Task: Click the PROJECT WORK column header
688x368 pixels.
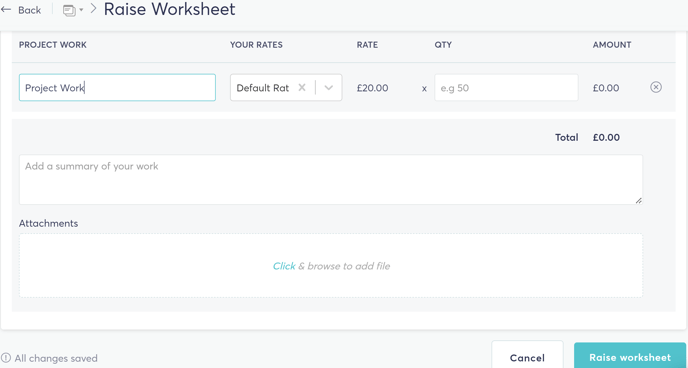Action: [53, 45]
